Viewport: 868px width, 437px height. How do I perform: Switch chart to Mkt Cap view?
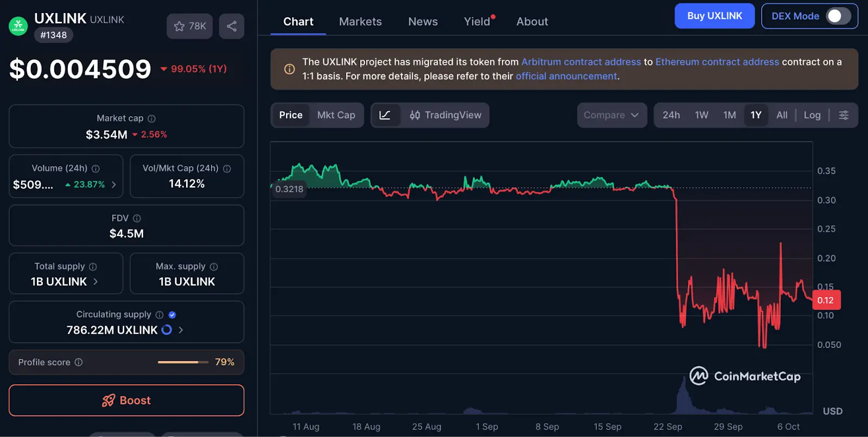pos(336,115)
